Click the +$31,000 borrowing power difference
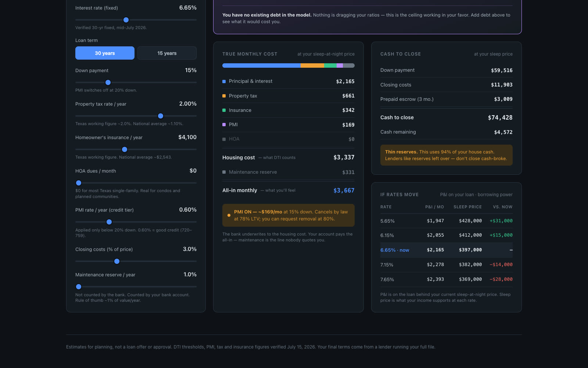This screenshot has width=588, height=368. click(501, 221)
